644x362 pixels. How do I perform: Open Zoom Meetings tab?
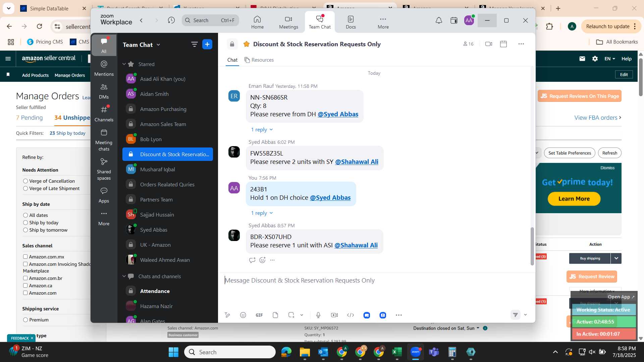pos(288,22)
